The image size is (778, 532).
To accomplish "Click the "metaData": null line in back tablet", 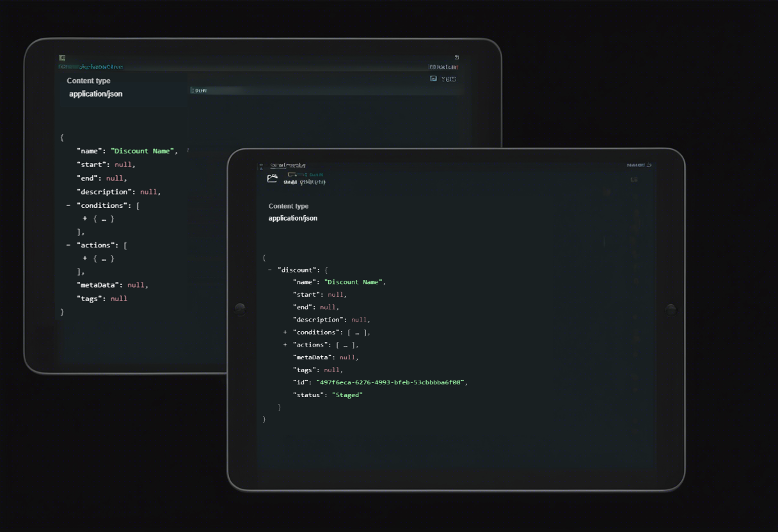I will click(113, 285).
